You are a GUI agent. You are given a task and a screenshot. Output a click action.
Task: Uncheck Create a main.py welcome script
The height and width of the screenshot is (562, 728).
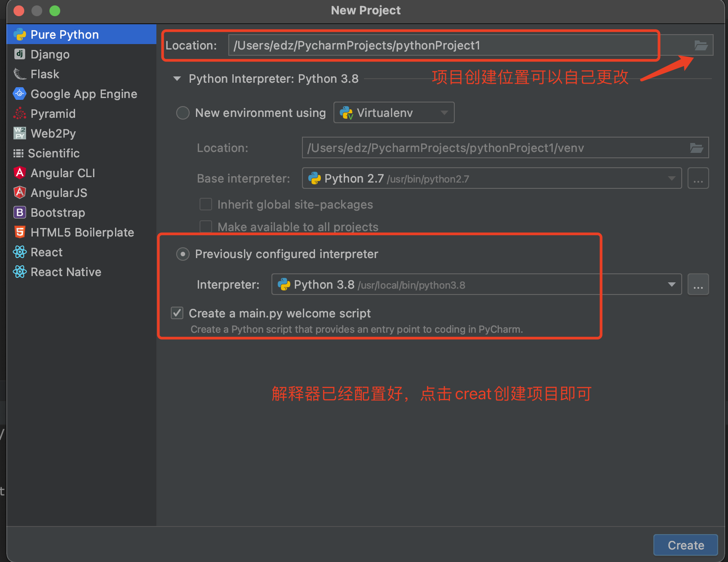point(177,313)
